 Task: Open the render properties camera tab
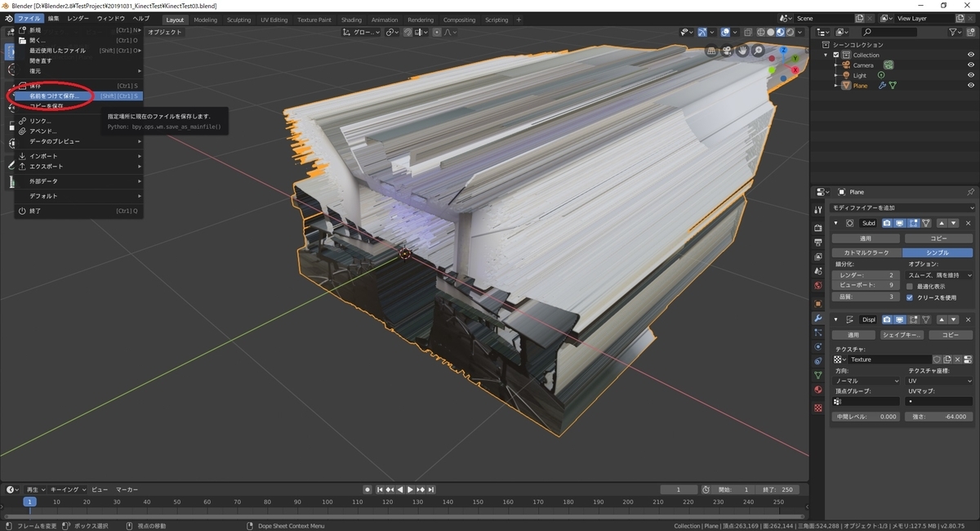pyautogui.click(x=818, y=228)
